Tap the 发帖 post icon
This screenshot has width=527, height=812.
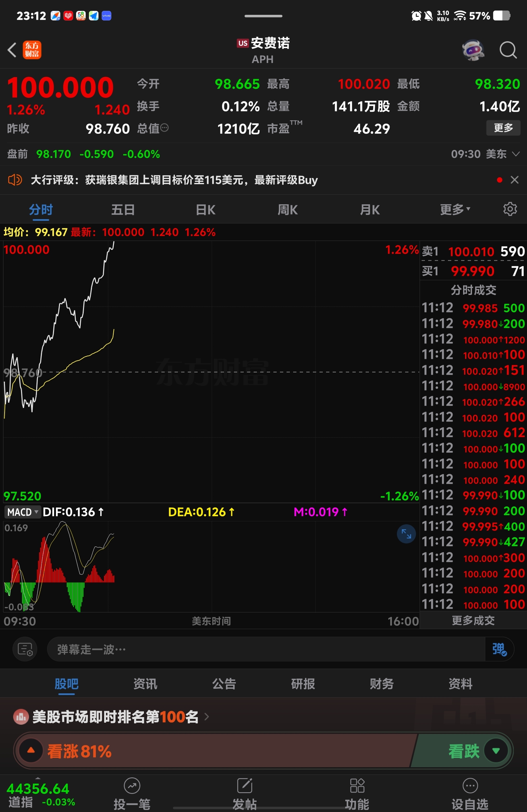tap(245, 786)
